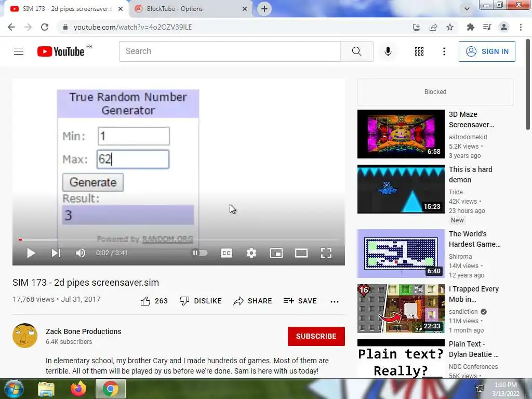Image resolution: width=532 pixels, height=399 pixels.
Task: Click the page vertical scrollbar
Action: point(528,85)
